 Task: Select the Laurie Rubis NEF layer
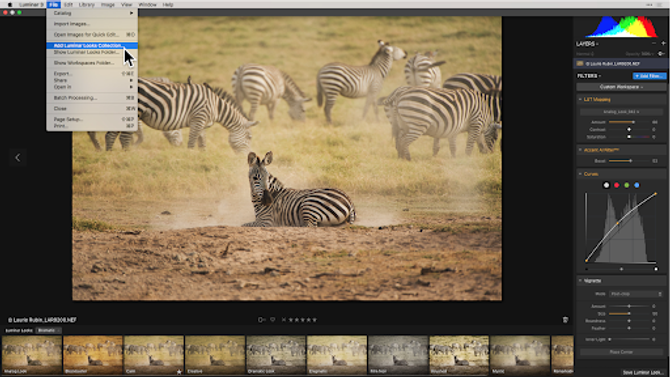coord(620,64)
